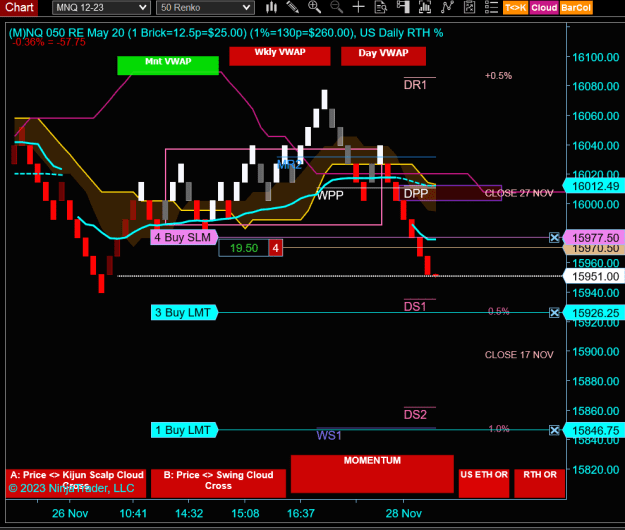The height and width of the screenshot is (530, 625).
Task: Select the Chart tab
Action: pos(19,7)
